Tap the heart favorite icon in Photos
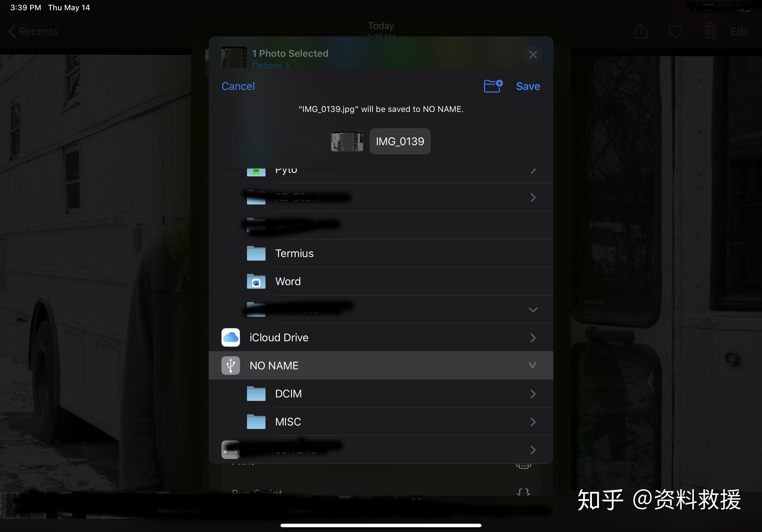 click(x=676, y=32)
